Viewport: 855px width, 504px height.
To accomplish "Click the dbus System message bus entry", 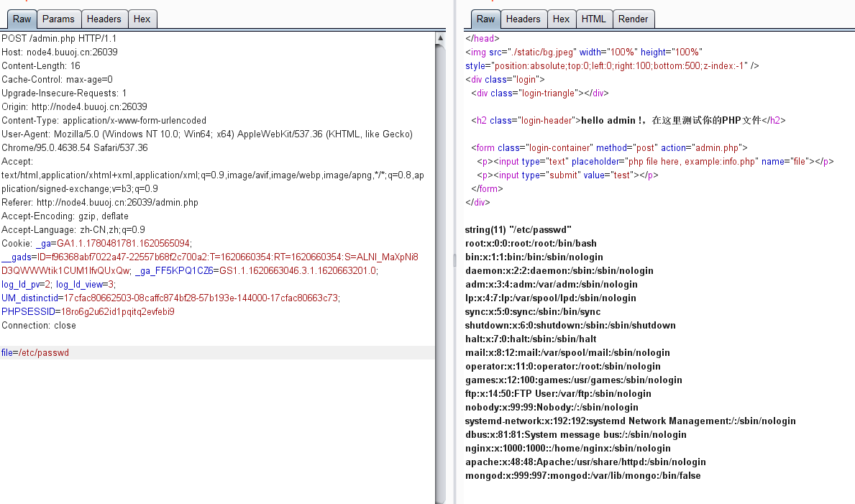I will point(576,434).
